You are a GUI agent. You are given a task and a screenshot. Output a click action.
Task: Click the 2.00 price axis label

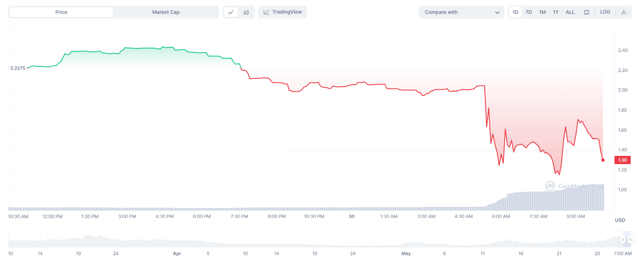[623, 90]
